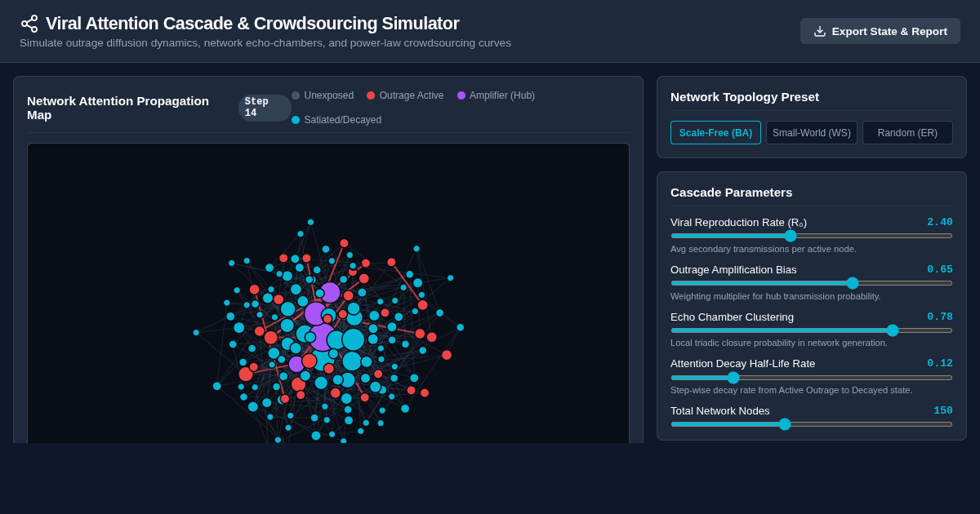Screen dimensions: 980x514
Task: Adjust the Total Network Nodes slider
Action: click(x=812, y=424)
